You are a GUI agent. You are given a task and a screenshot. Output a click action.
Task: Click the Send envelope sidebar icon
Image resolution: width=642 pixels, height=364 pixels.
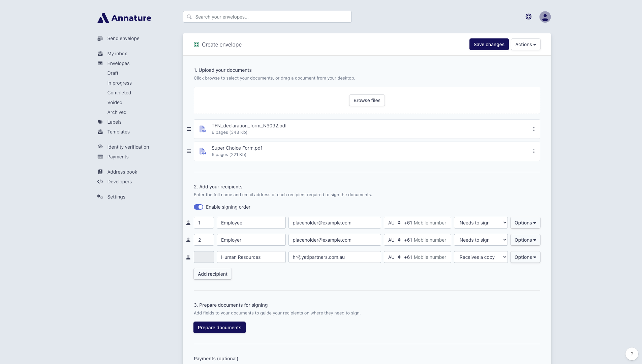pyautogui.click(x=100, y=38)
